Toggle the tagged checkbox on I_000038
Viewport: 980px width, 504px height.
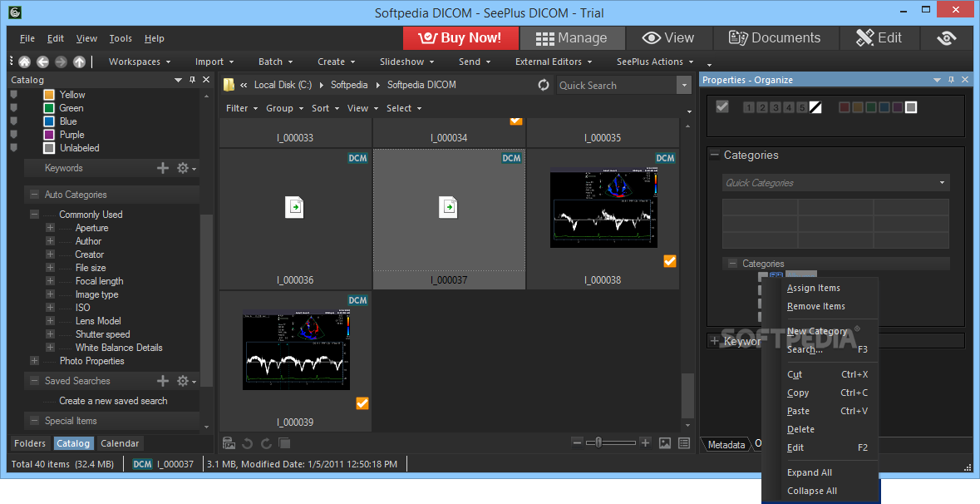click(669, 261)
